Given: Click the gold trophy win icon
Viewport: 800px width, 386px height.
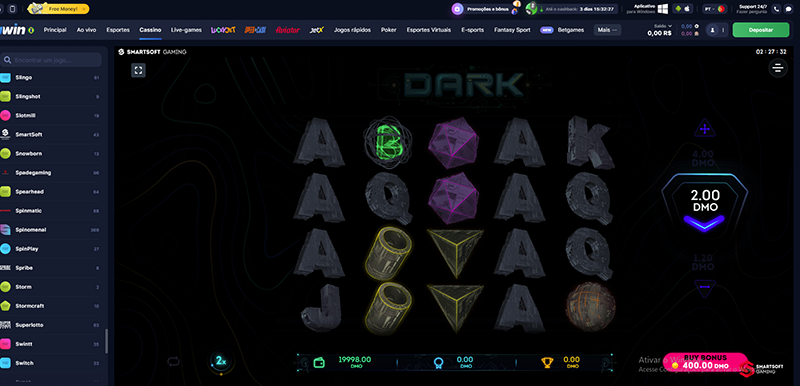Looking at the screenshot, I should click(x=547, y=363).
